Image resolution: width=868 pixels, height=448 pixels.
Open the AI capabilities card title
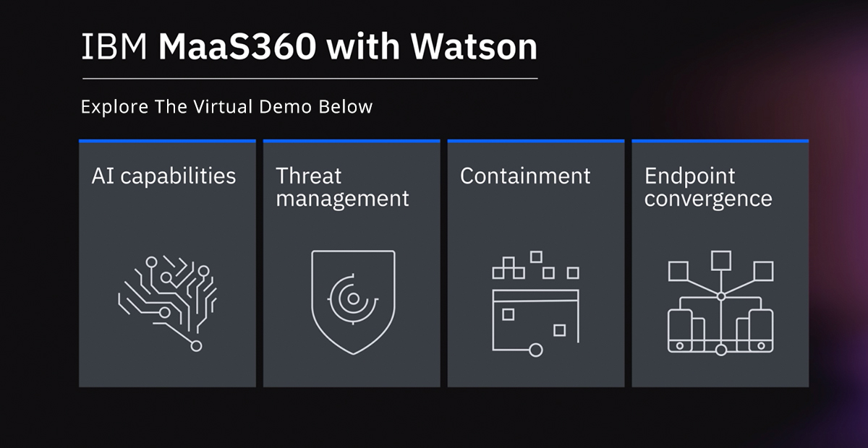coord(164,176)
